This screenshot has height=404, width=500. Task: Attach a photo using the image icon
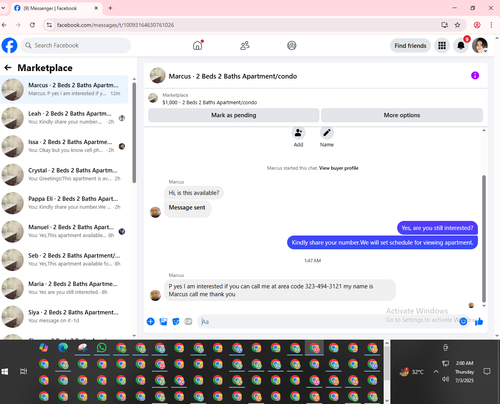coord(163,321)
